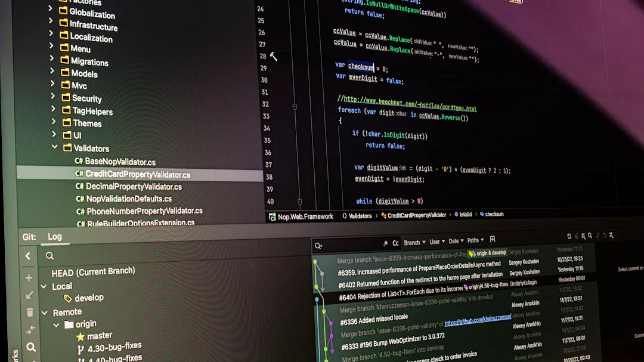The height and width of the screenshot is (362, 644).
Task: Create a new branch using the plus icon
Action: [28, 277]
